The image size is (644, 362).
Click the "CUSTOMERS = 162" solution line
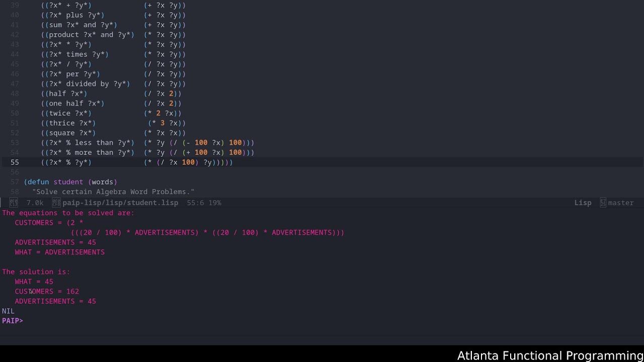pos(47,291)
